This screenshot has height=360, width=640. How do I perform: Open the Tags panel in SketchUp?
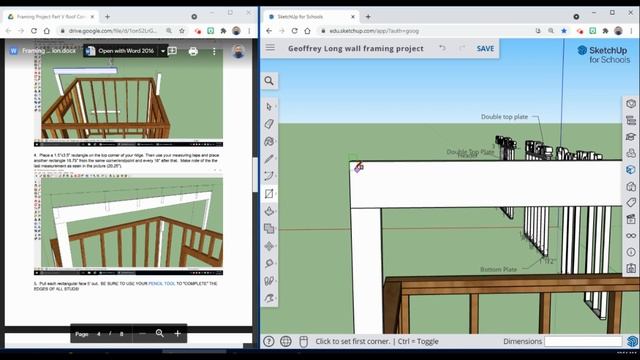click(x=631, y=202)
